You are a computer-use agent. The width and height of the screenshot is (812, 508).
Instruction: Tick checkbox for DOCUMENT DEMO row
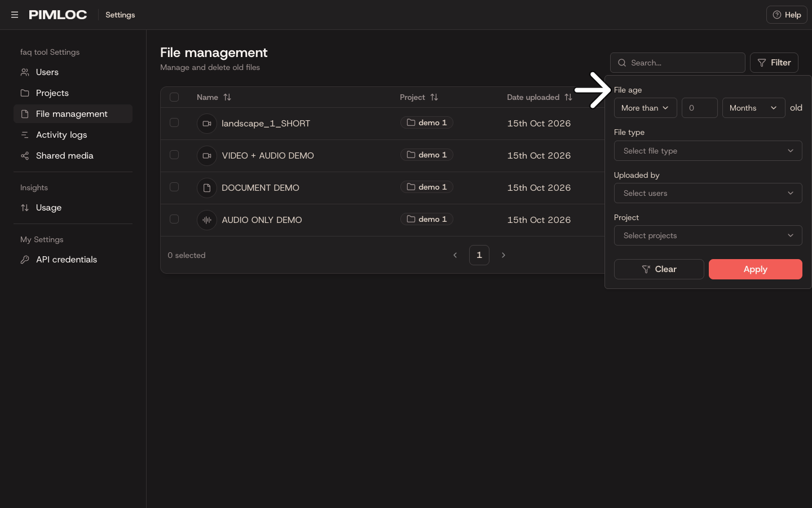[x=174, y=187]
